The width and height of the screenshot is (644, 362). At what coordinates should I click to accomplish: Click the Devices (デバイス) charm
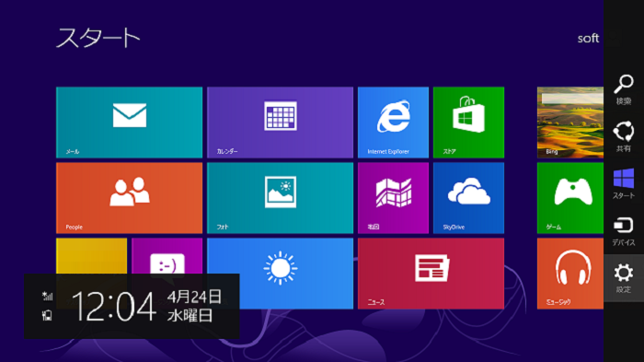click(624, 231)
